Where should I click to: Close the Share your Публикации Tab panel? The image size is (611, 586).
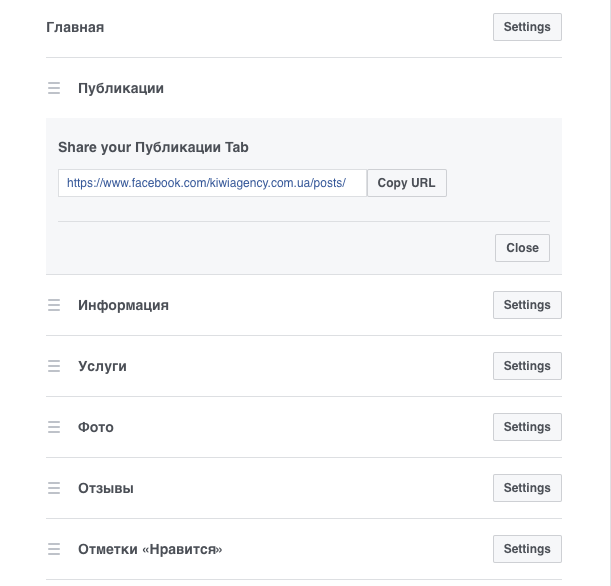point(523,248)
